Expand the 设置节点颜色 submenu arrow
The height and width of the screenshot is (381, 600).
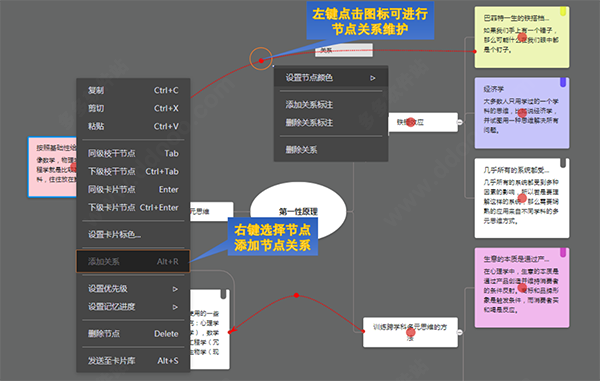tap(372, 78)
